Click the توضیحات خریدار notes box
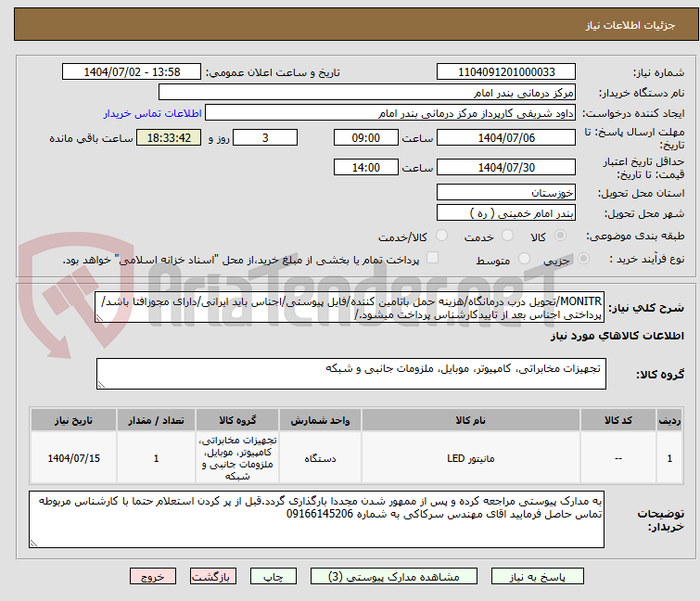Viewport: 700px width, 601px height. point(316,519)
